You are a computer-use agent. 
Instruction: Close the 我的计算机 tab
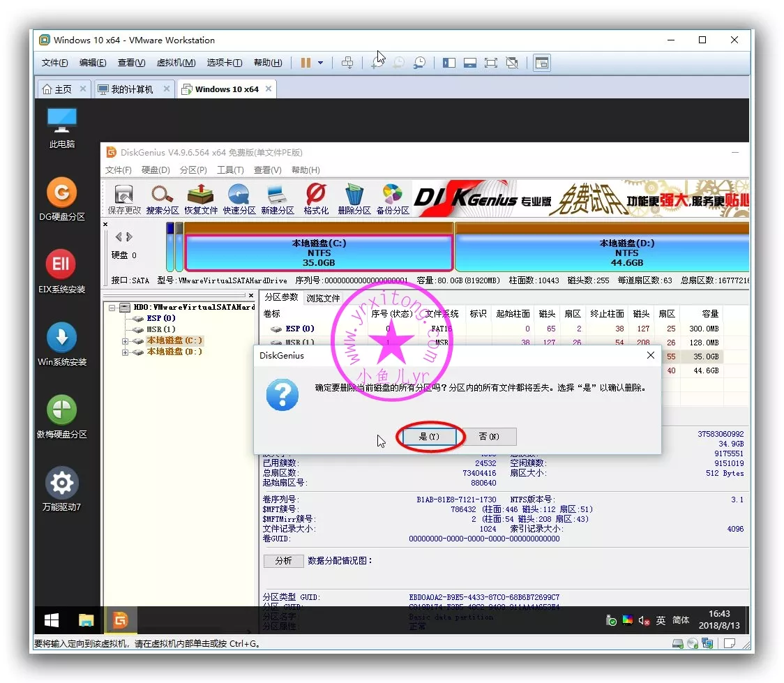[167, 89]
